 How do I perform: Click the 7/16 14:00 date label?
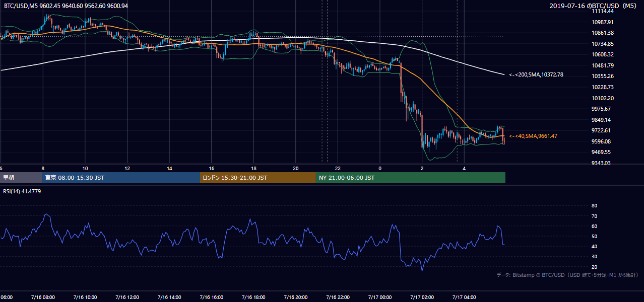tap(169, 297)
